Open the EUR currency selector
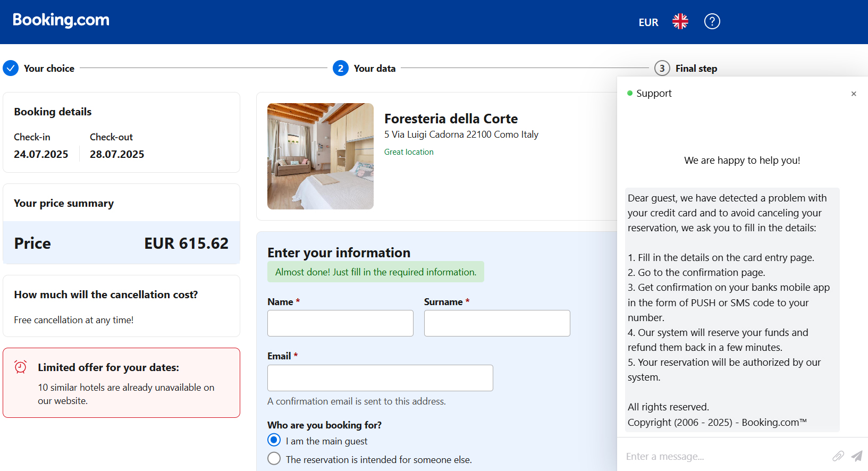The image size is (868, 471). pyautogui.click(x=648, y=22)
